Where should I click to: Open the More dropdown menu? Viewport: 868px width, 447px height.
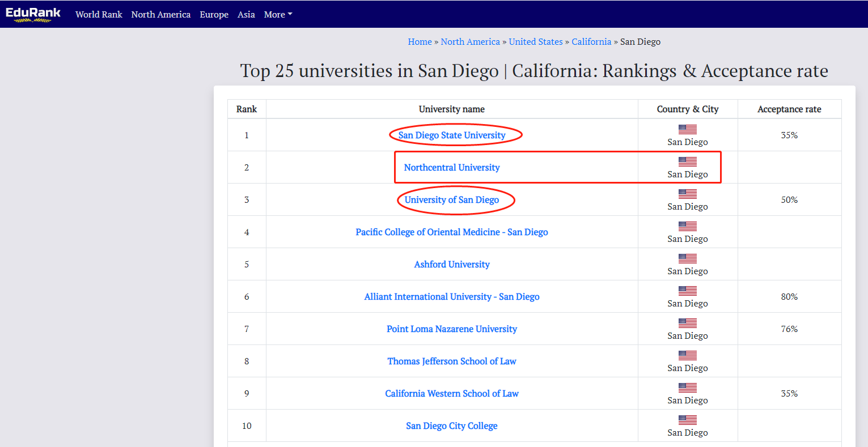(x=278, y=14)
